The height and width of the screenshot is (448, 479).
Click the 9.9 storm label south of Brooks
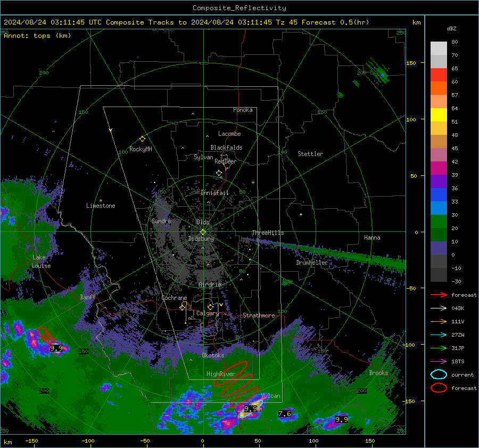342,420
